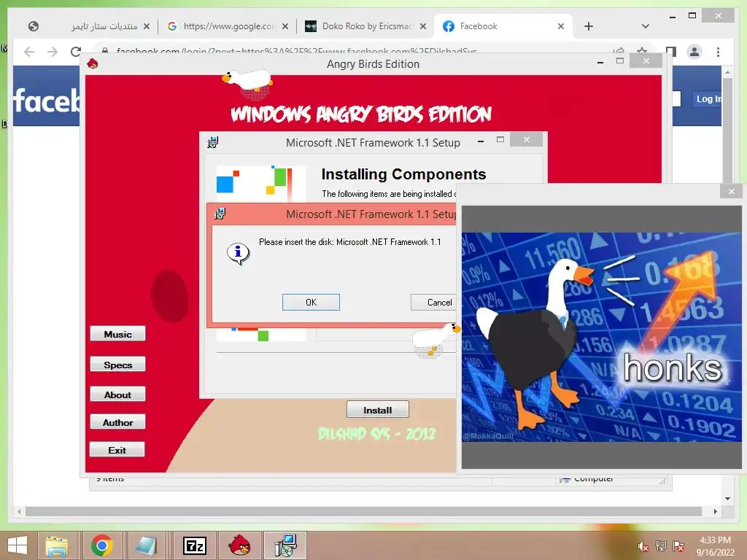Viewport: 747px width, 560px height.
Task: Click the info icon in disk prompt
Action: pos(239,253)
